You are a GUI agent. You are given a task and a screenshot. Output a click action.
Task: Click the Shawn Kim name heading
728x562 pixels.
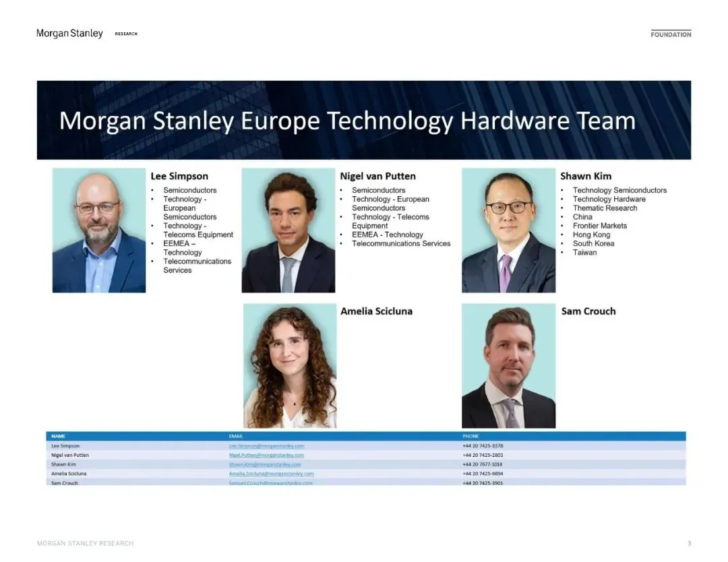click(586, 177)
